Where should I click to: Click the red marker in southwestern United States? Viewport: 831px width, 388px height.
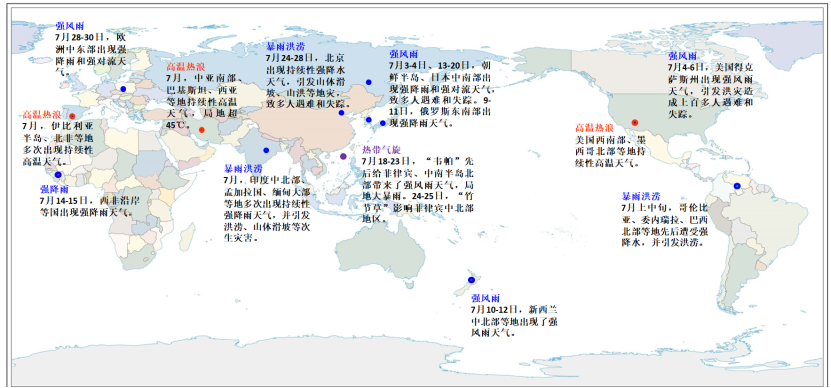[635, 123]
